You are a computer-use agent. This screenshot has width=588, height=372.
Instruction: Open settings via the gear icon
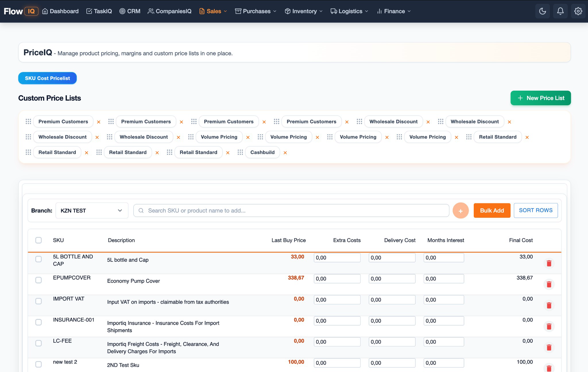click(x=578, y=11)
